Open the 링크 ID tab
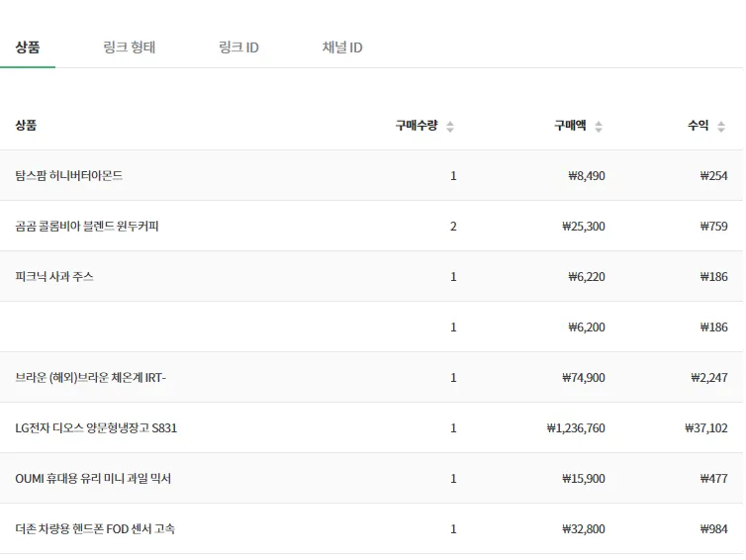The image size is (746, 560). coord(238,47)
